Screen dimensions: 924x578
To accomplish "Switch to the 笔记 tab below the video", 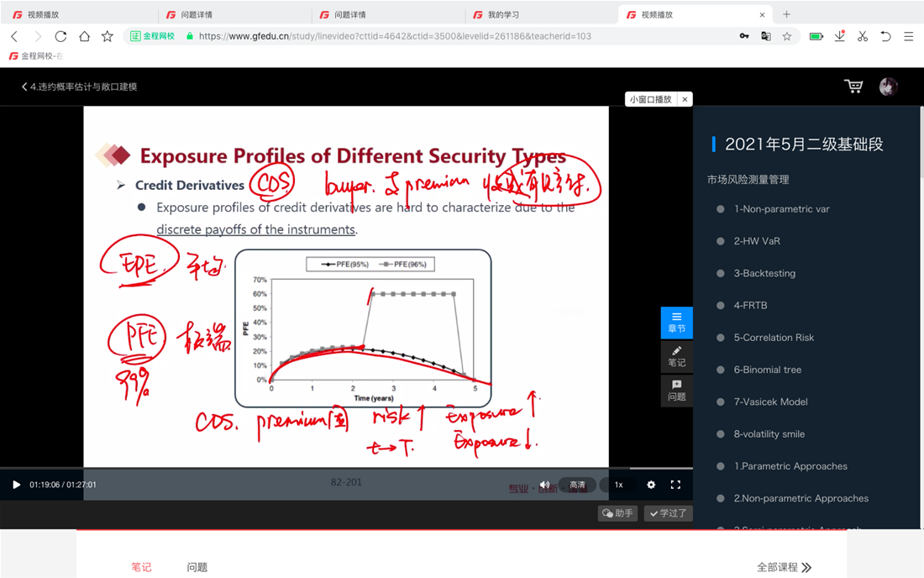I will 141,567.
